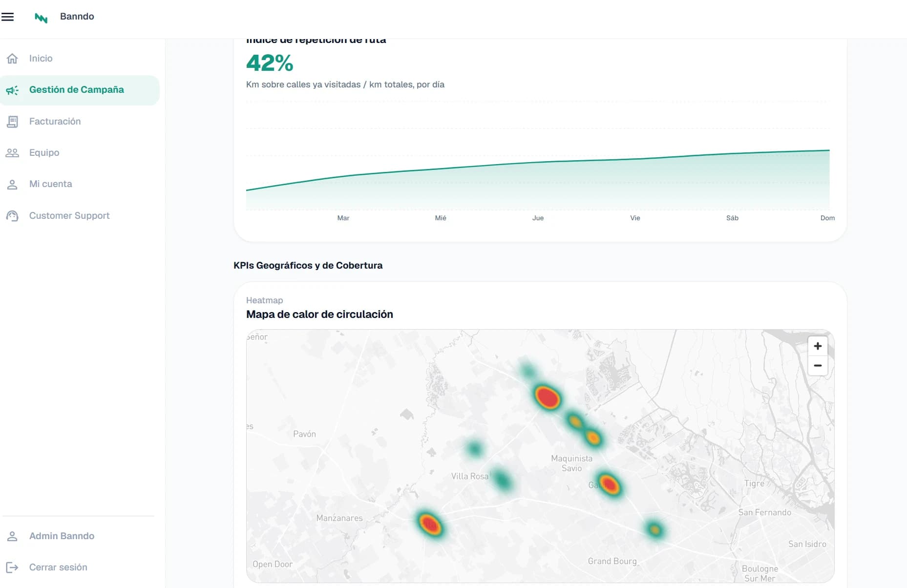Open the hamburger menu icon
The height and width of the screenshot is (588, 907).
pyautogui.click(x=7, y=17)
